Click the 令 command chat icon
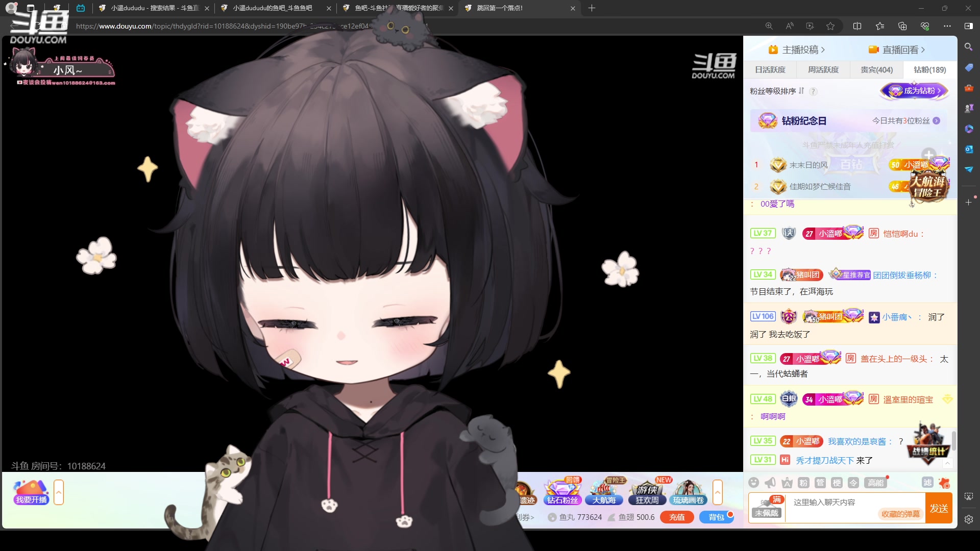Viewport: 980px width, 551px height. [x=853, y=483]
